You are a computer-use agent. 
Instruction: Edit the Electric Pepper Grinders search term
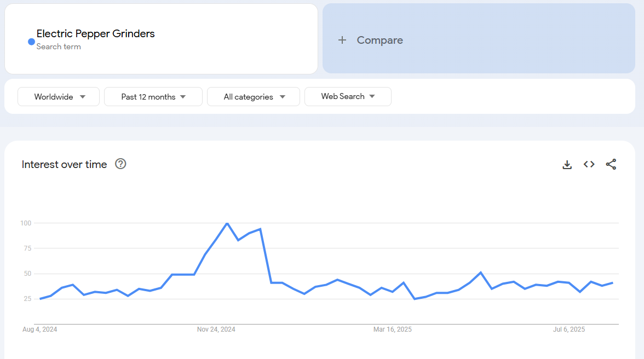pyautogui.click(x=96, y=34)
